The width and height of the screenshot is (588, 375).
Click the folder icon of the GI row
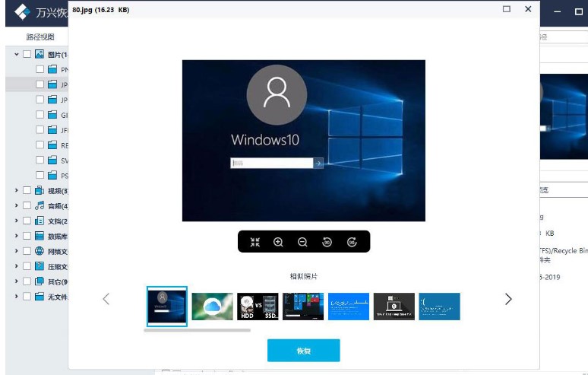click(52, 115)
